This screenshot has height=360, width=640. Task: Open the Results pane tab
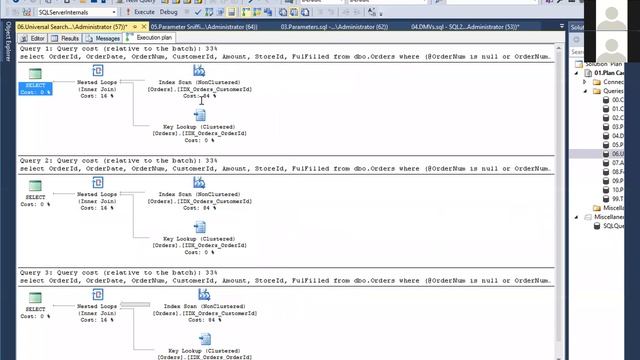[x=65, y=38]
